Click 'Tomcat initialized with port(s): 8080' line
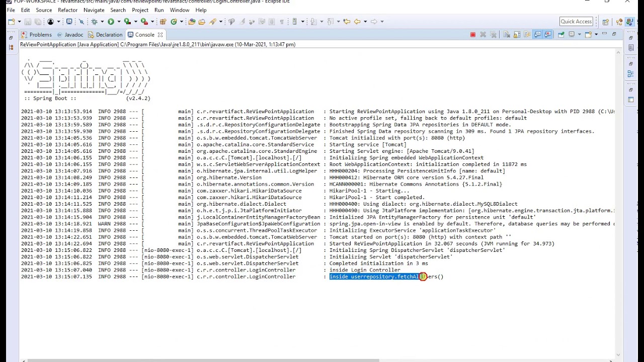This screenshot has height=362, width=644. pyautogui.click(x=397, y=138)
